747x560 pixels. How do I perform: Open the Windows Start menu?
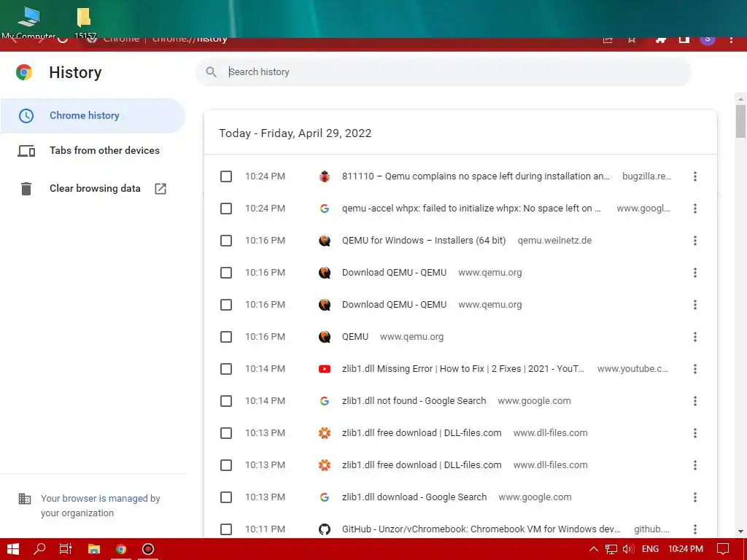[x=13, y=549]
